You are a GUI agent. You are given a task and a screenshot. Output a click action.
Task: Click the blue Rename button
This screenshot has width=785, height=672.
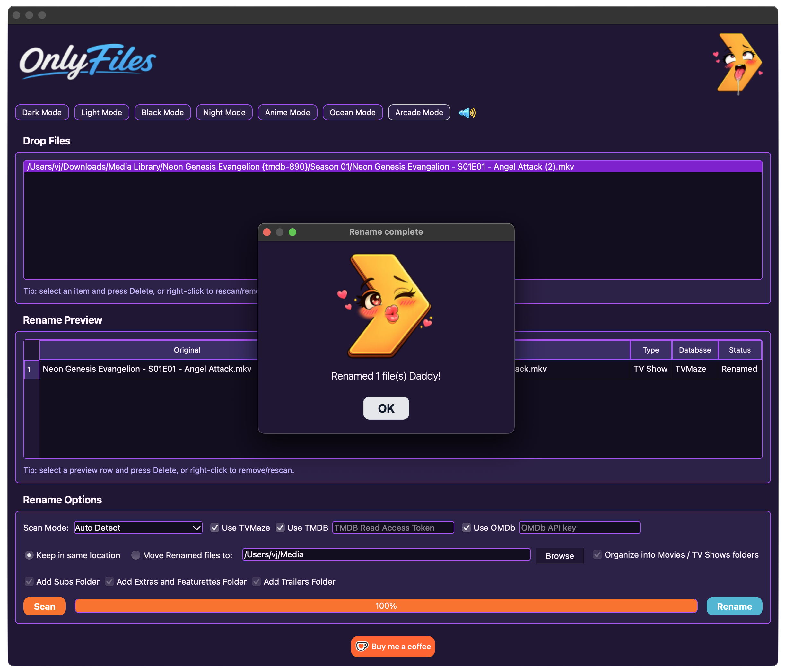coord(734,606)
